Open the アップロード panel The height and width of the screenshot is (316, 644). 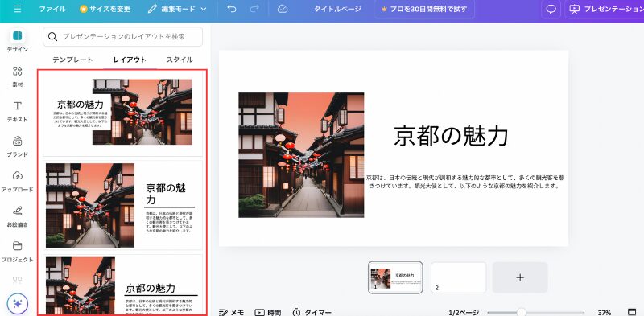tap(17, 182)
